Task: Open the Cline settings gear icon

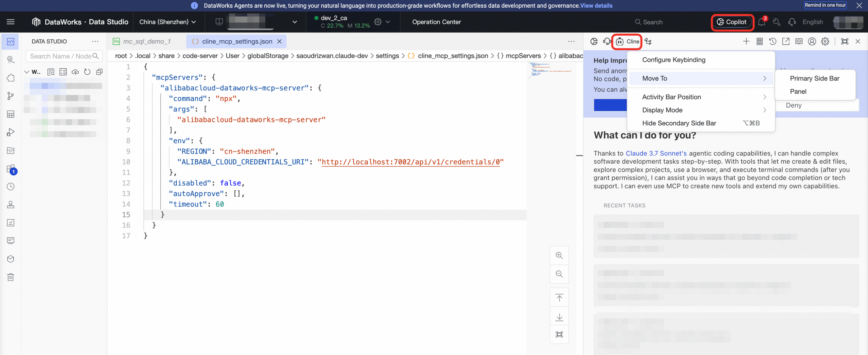Action: tap(825, 41)
